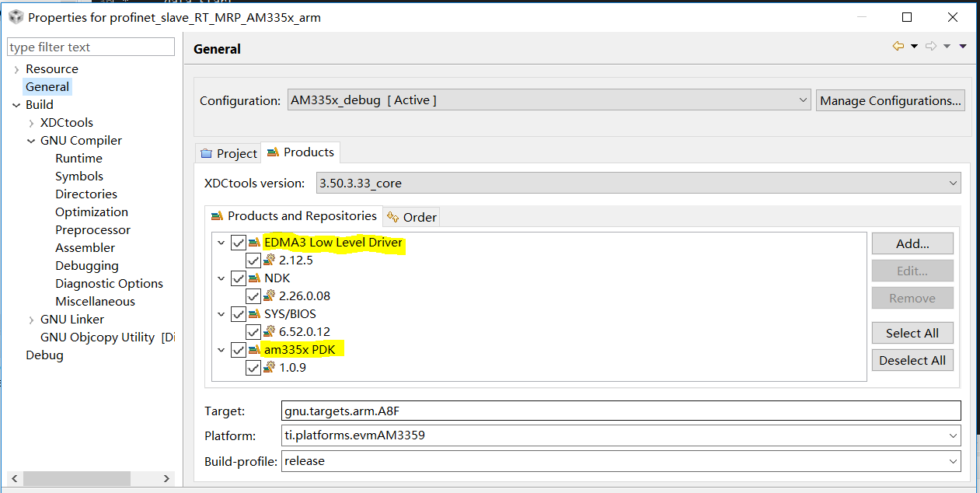The height and width of the screenshot is (493, 980).
Task: Open the view menu triangle icon
Action: point(963,47)
